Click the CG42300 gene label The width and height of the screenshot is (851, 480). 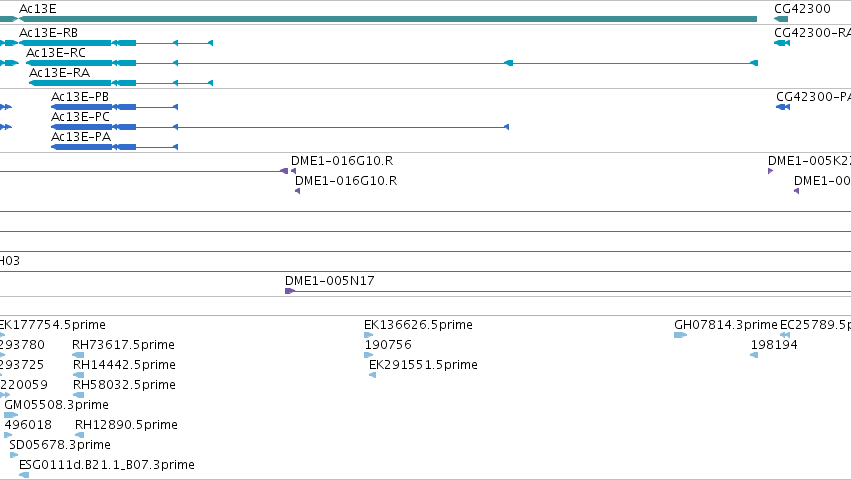pos(802,9)
